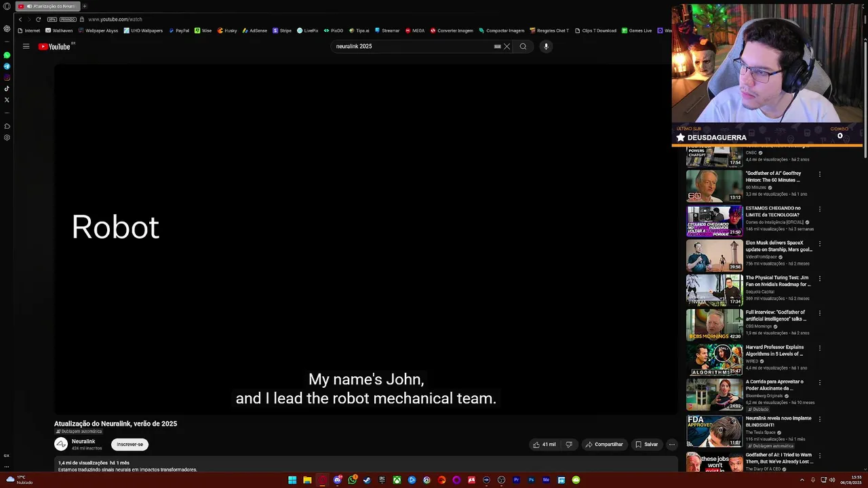Viewport: 868px width, 488px height.
Task: Open the Opera main menu icon
Action: (7, 6)
